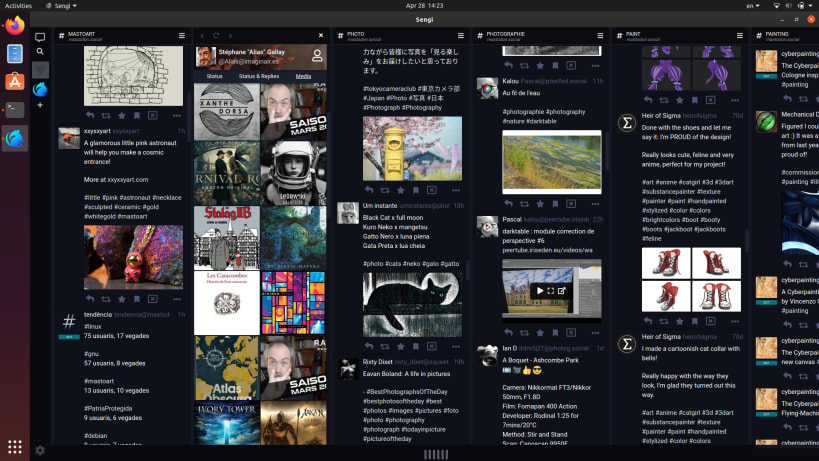Open the #PatriaProtegida trending hashtag

pyautogui.click(x=108, y=409)
